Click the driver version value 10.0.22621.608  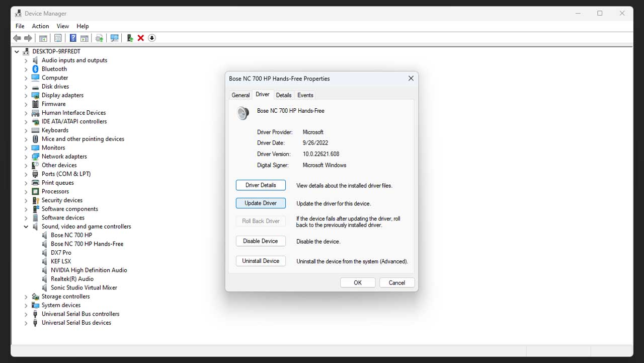321,154
